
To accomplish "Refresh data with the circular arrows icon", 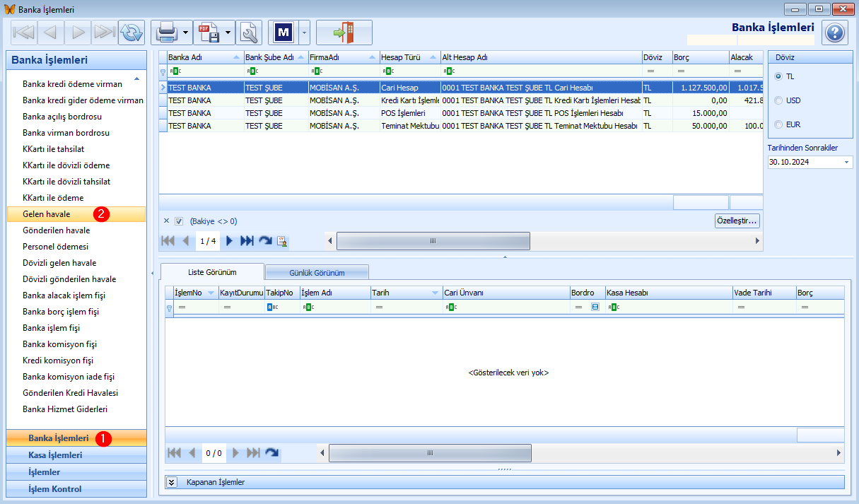I will pyautogui.click(x=132, y=33).
